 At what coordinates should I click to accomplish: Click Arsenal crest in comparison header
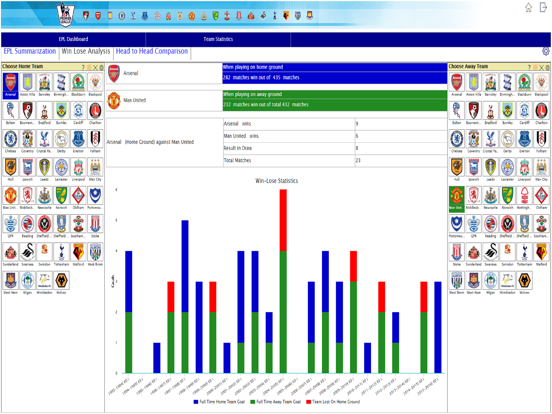click(114, 73)
